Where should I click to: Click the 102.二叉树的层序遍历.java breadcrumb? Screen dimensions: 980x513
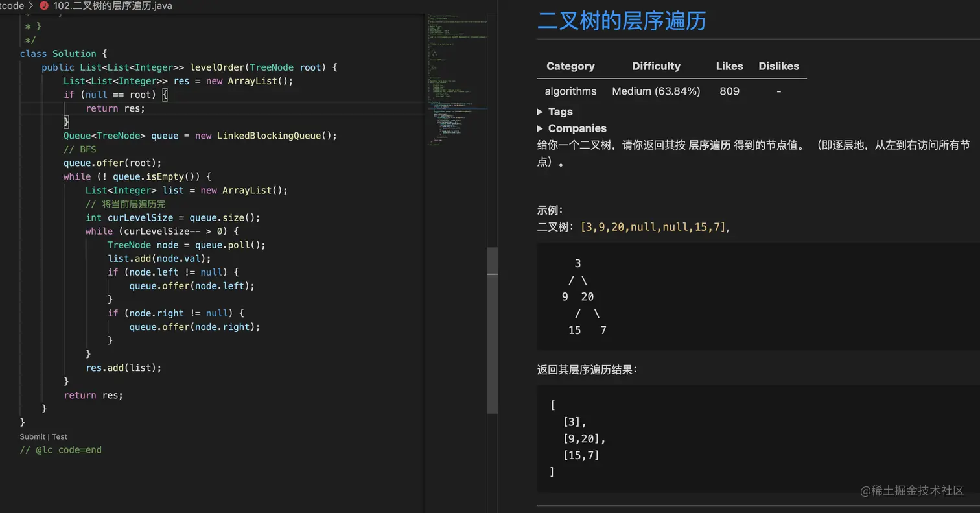112,6
